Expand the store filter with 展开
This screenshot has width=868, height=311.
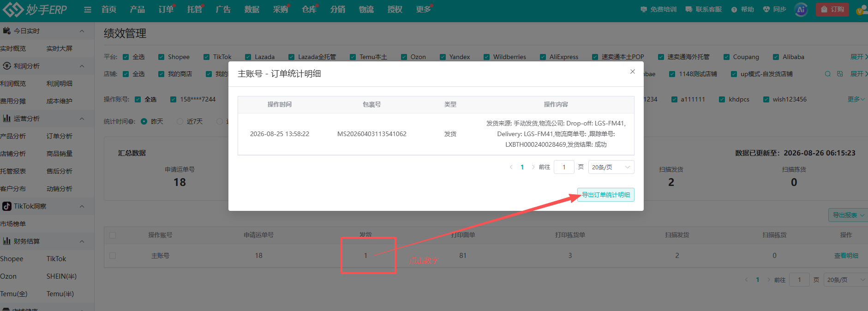pos(858,74)
